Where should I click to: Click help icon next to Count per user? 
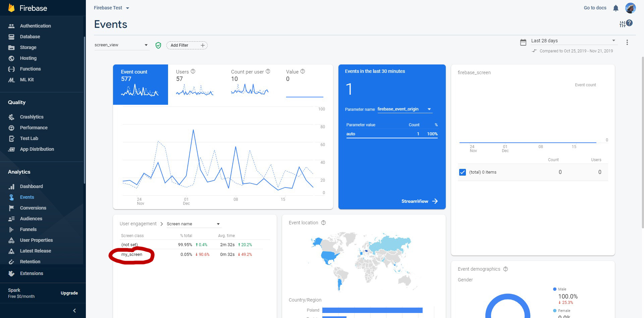pyautogui.click(x=268, y=71)
